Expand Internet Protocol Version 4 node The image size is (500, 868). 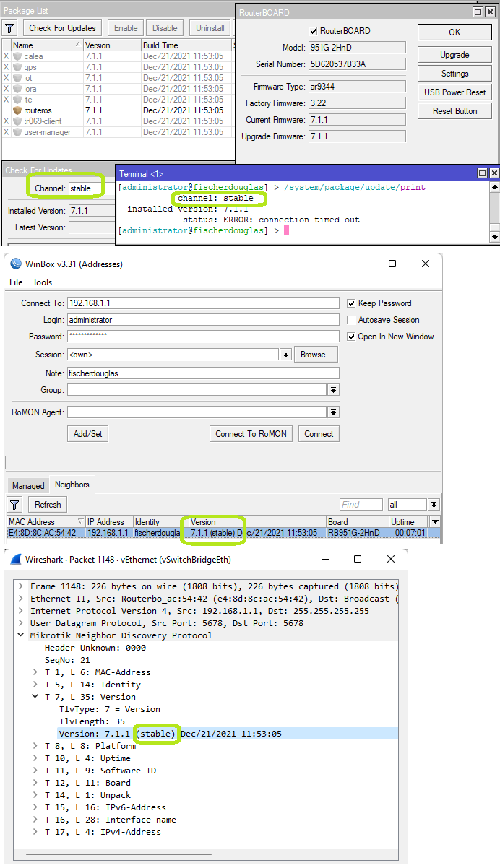point(22,611)
